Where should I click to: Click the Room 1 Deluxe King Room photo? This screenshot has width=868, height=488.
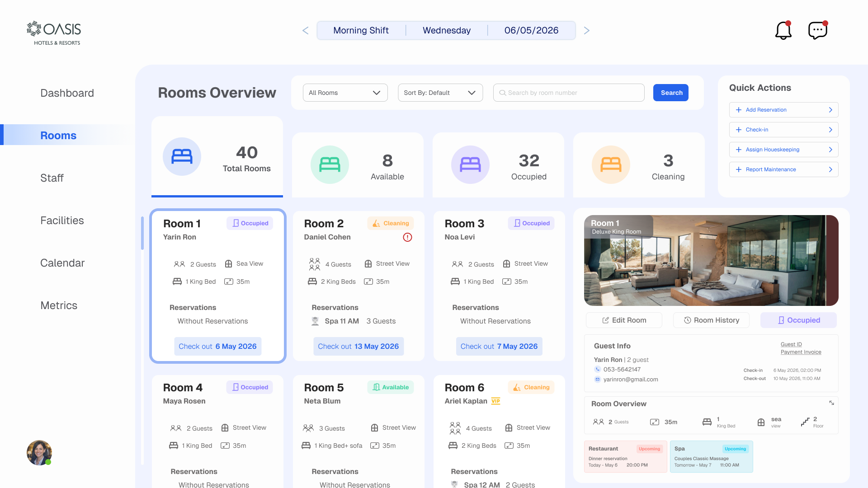pos(711,260)
